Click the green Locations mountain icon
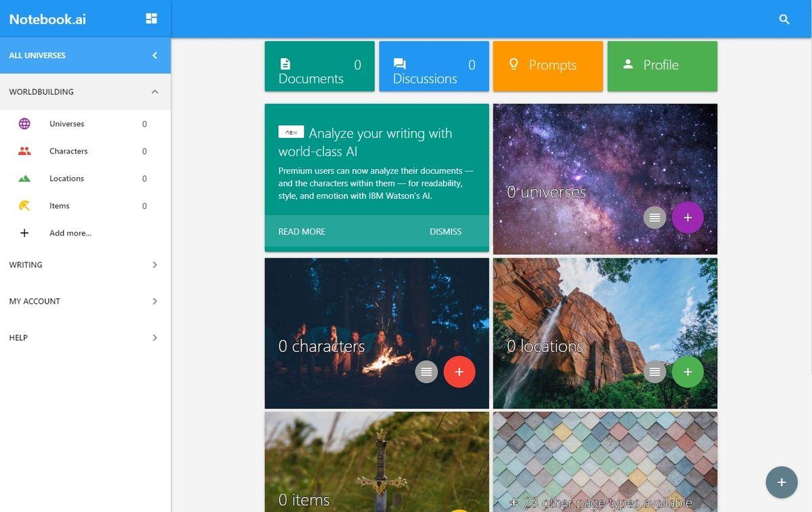Screen dimensions: 812x512 24,179
